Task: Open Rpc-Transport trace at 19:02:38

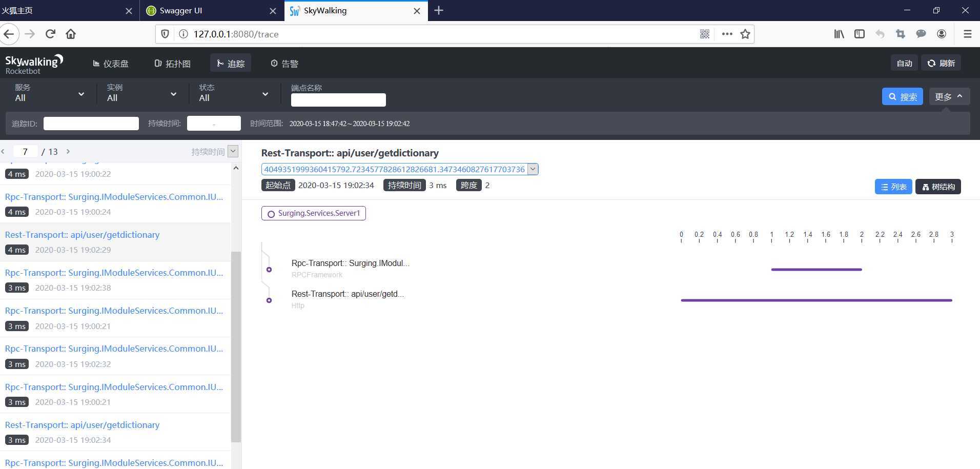Action: [x=115, y=280]
